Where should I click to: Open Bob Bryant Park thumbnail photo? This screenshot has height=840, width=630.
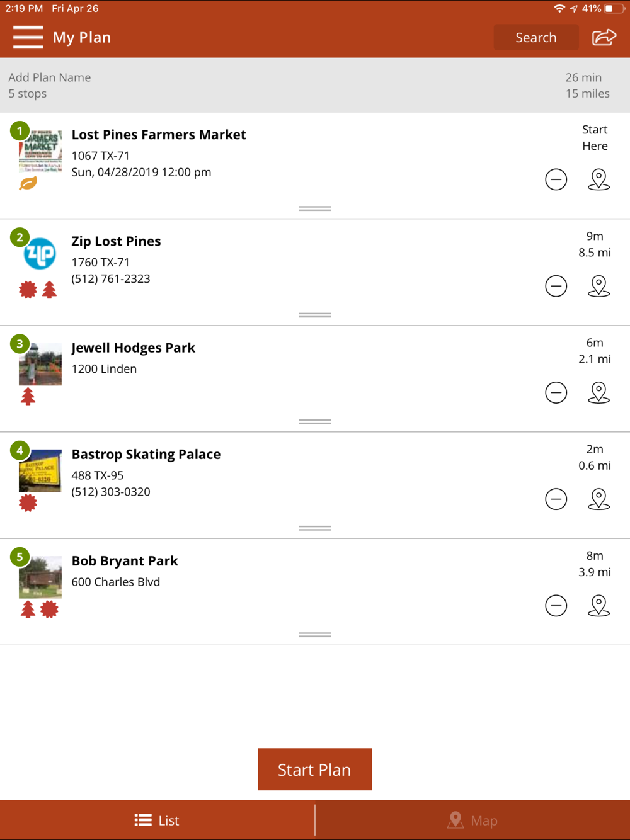[40, 577]
